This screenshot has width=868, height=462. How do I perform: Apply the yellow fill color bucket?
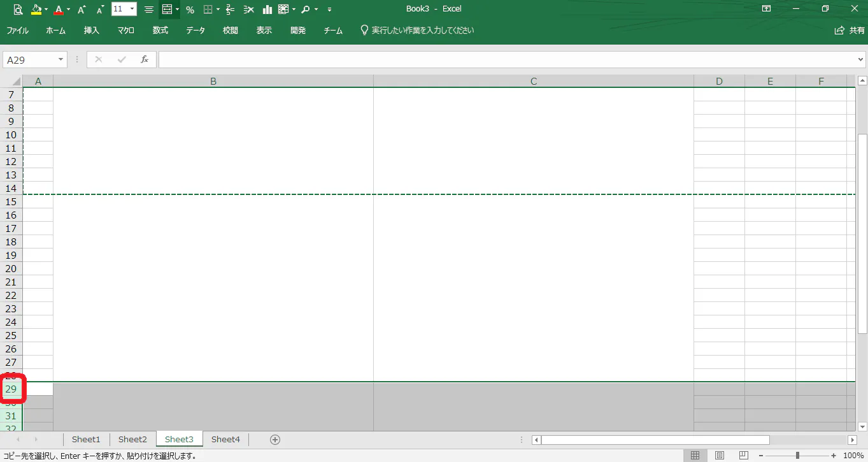[36, 10]
